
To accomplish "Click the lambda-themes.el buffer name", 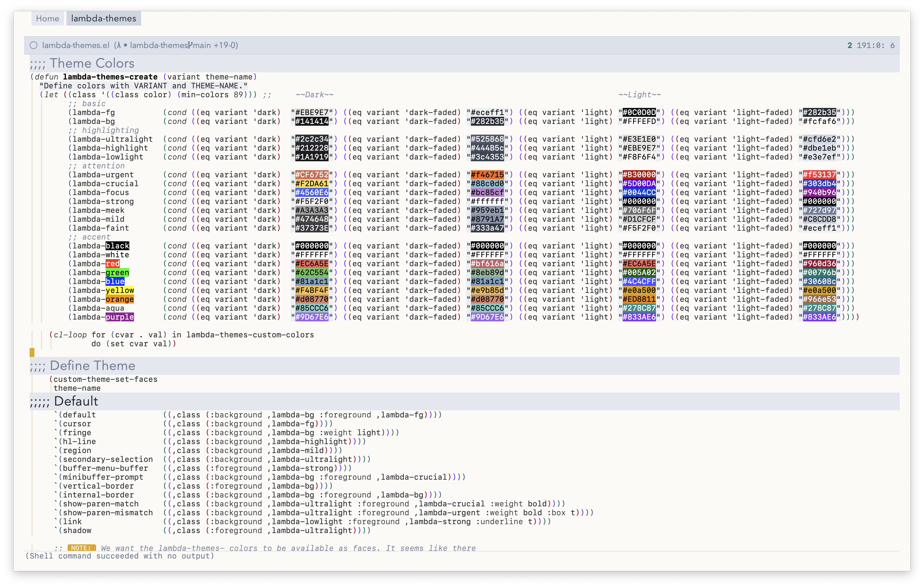I will [76, 45].
